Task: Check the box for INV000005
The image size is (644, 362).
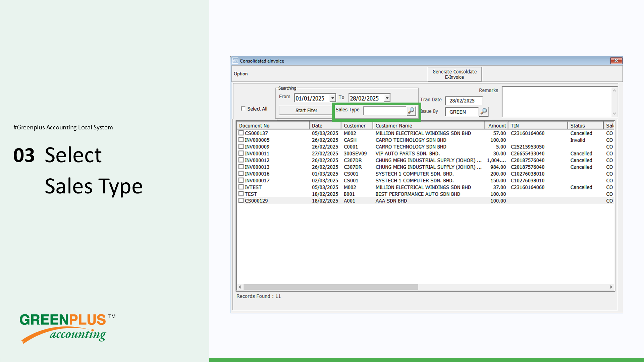Action: tap(241, 140)
